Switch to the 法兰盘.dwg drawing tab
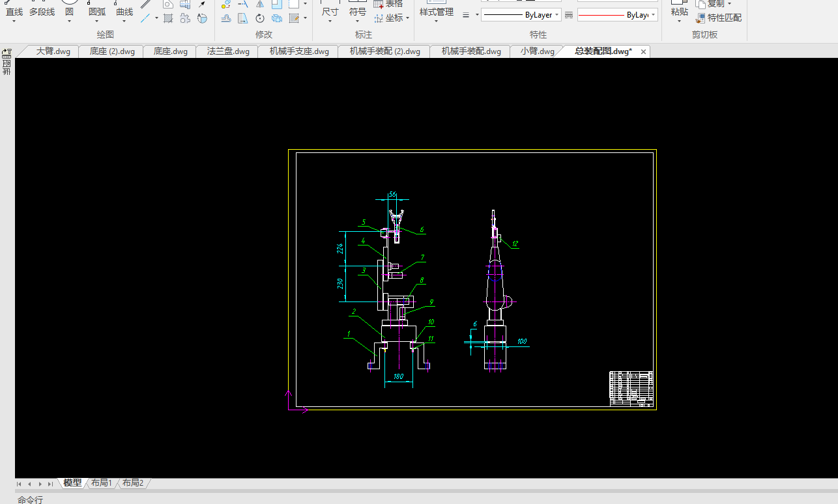 [228, 51]
